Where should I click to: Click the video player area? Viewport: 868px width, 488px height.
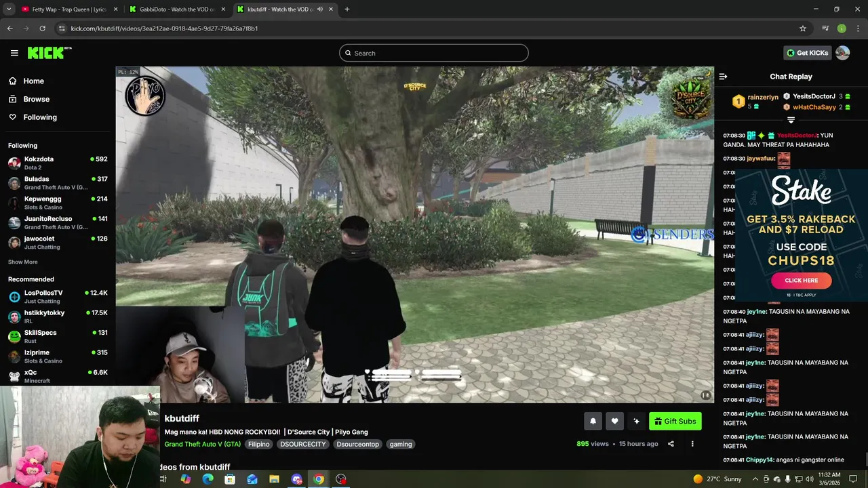(414, 235)
